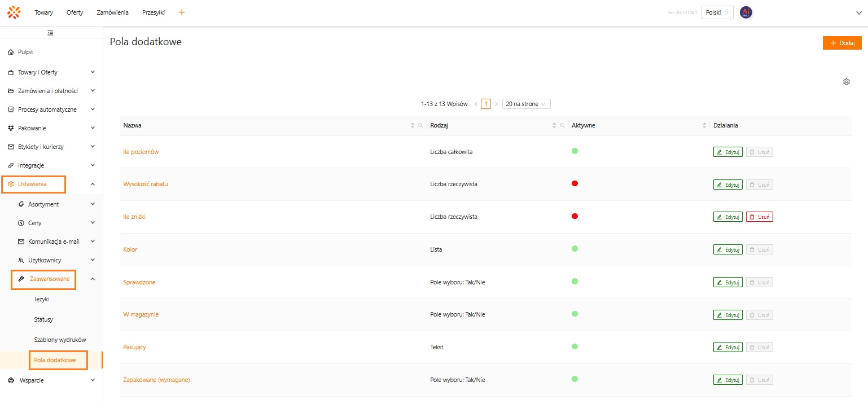Open the Zamówienia top menu item

coord(112,12)
